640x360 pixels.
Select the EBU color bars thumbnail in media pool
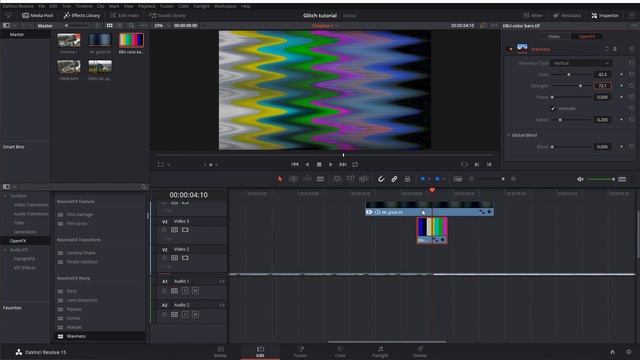point(131,40)
